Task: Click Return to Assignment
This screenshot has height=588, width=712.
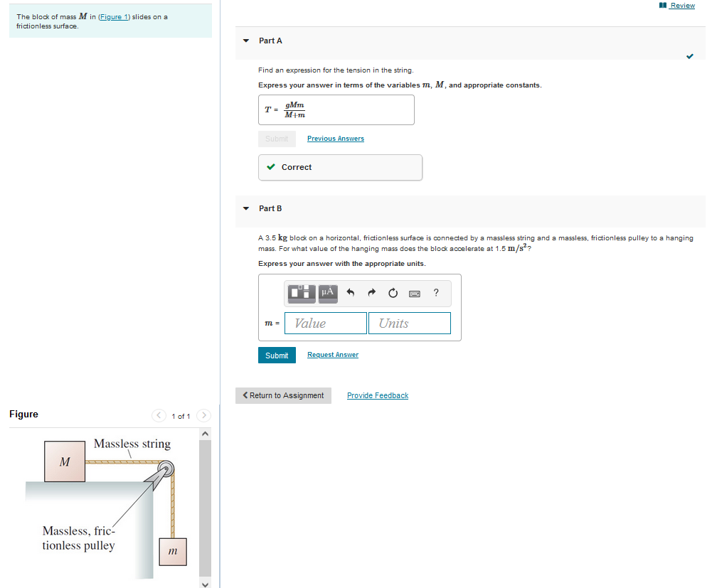Action: pos(283,395)
